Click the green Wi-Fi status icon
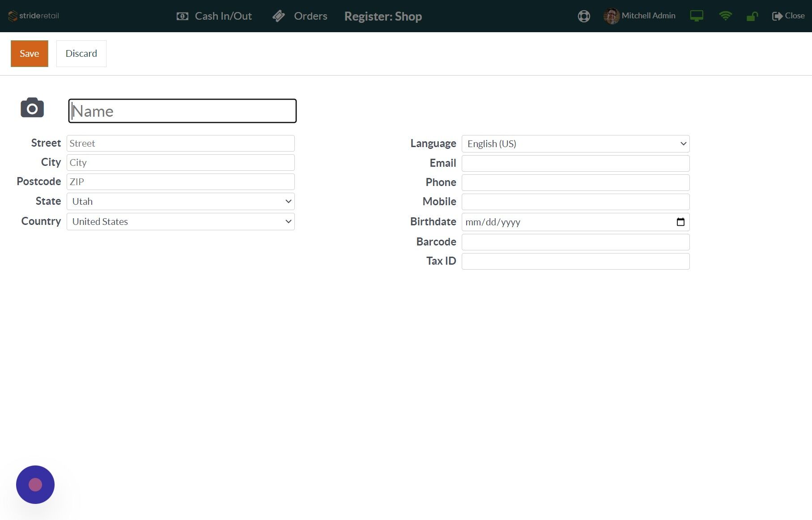 (x=726, y=16)
